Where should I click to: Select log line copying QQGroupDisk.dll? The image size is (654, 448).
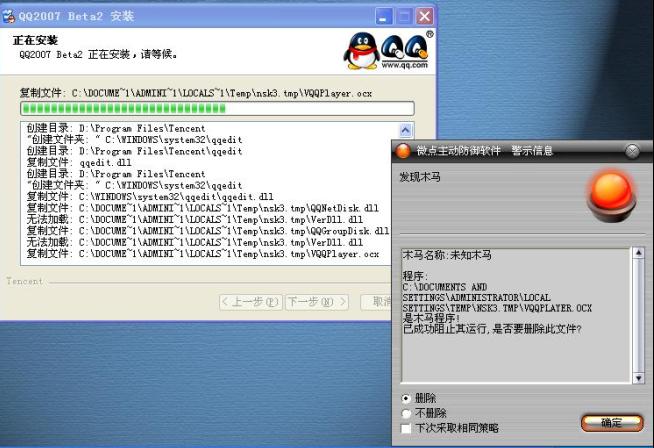click(208, 231)
